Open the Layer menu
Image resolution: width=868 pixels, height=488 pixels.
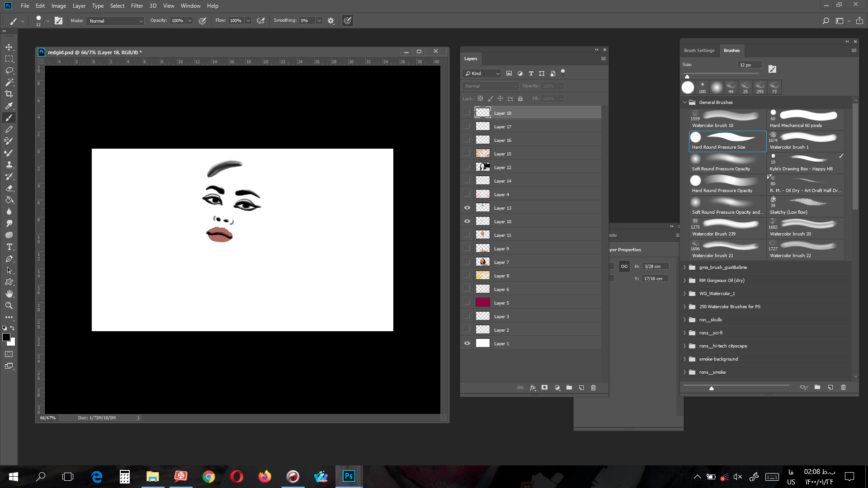coord(79,6)
